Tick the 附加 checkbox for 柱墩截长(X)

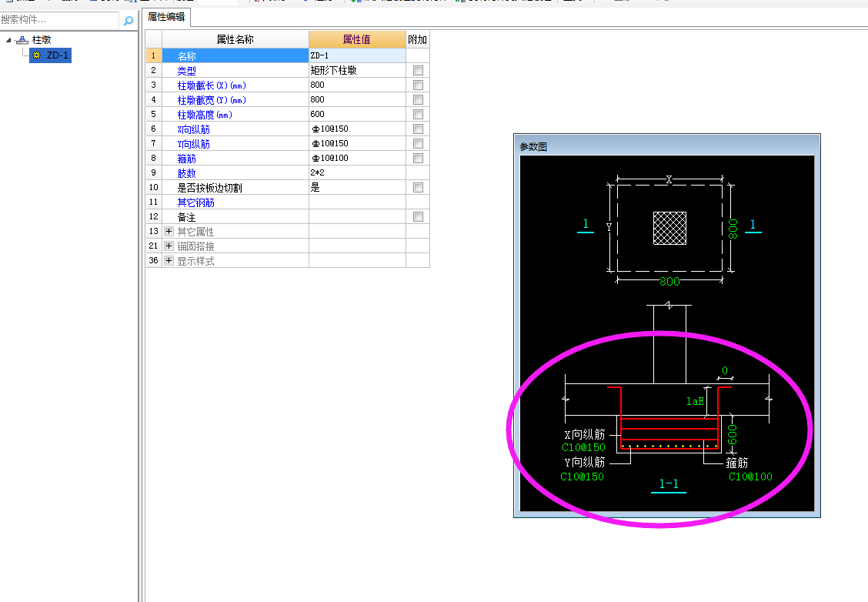[x=418, y=85]
